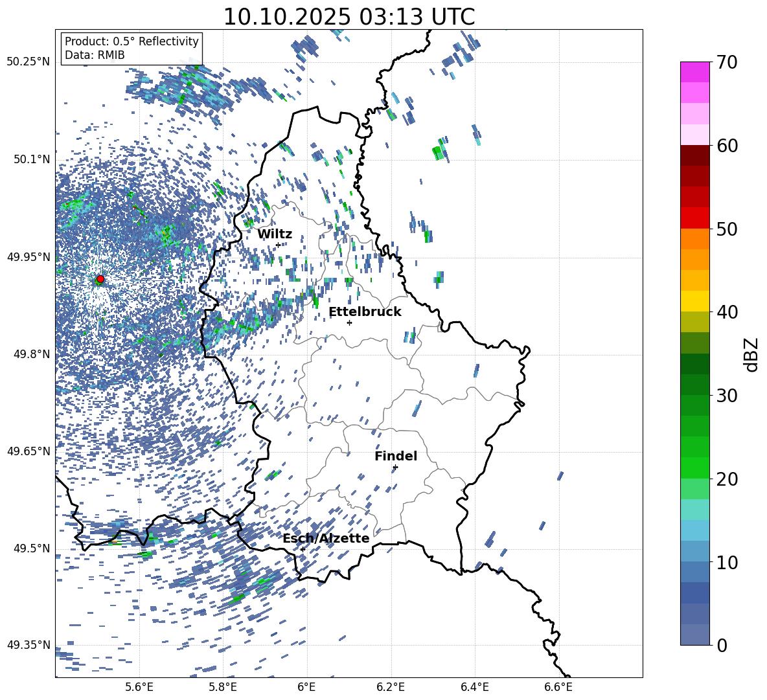Click the Product: 0.5° Reflectivity text

point(132,41)
